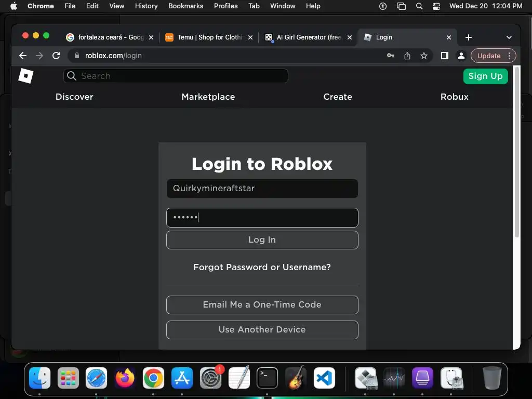Open the Chrome profile avatar icon
Viewport: 532px width, 399px height.
461,56
